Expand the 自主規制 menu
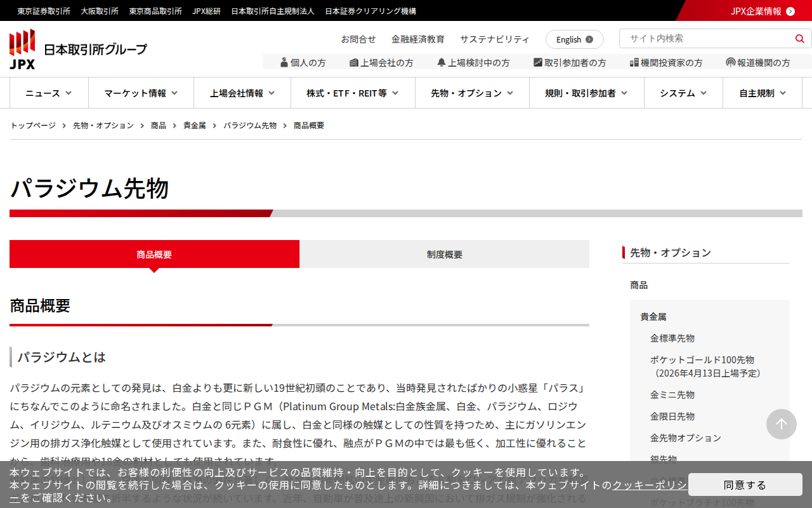This screenshot has height=508, width=812. click(x=763, y=93)
